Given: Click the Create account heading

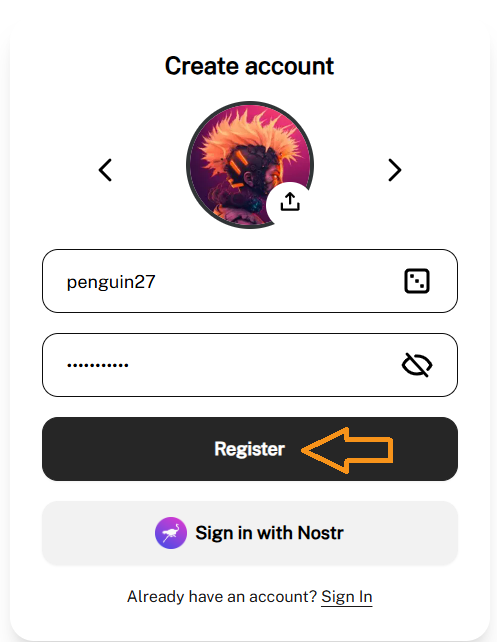Looking at the screenshot, I should [x=249, y=66].
